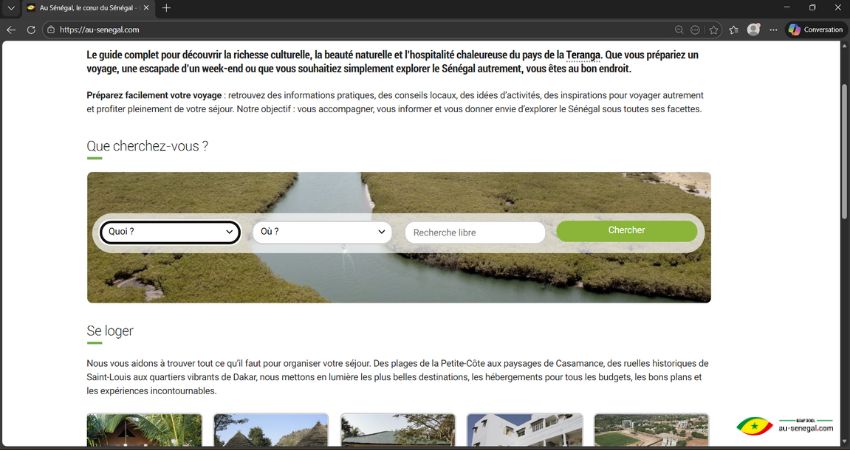850x450 pixels.
Task: Open the browser profile avatar
Action: coord(754,30)
